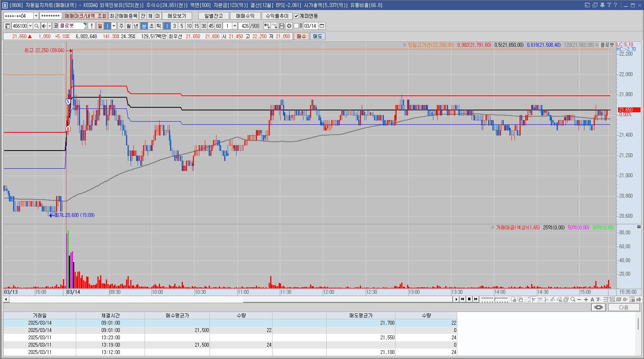This screenshot has height=359, width=644.
Task: Open help with the question mark icon
Action: point(615,5)
